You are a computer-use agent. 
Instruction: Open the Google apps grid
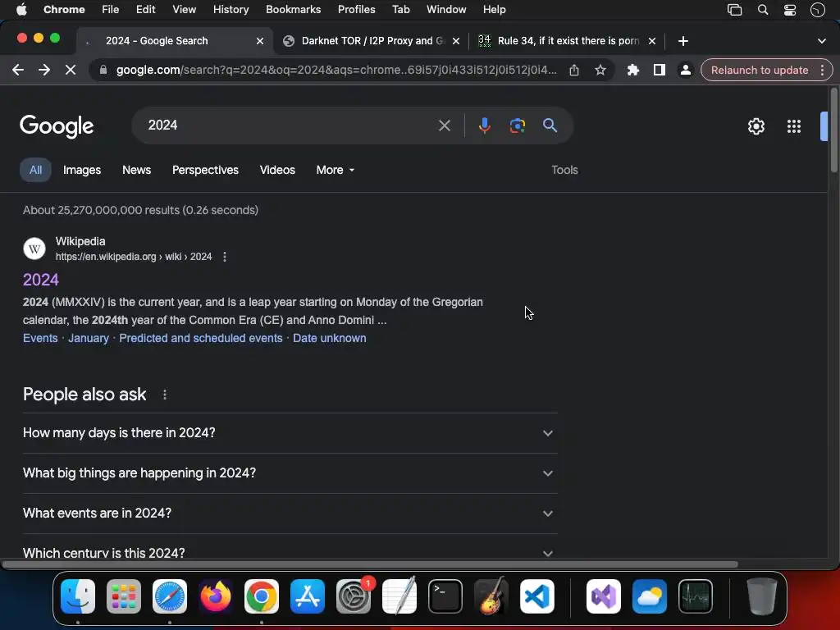(x=794, y=126)
